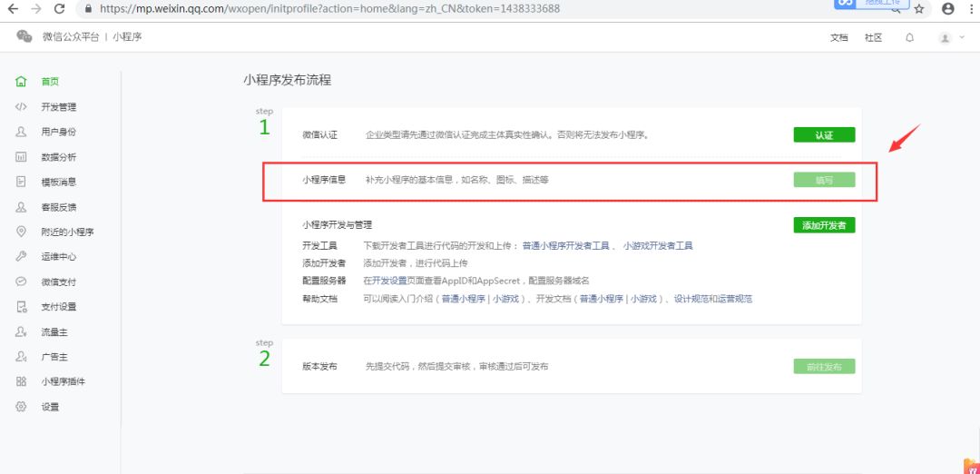The image size is (980, 474).
Task: Open 运维中心 menu item
Action: (x=59, y=256)
